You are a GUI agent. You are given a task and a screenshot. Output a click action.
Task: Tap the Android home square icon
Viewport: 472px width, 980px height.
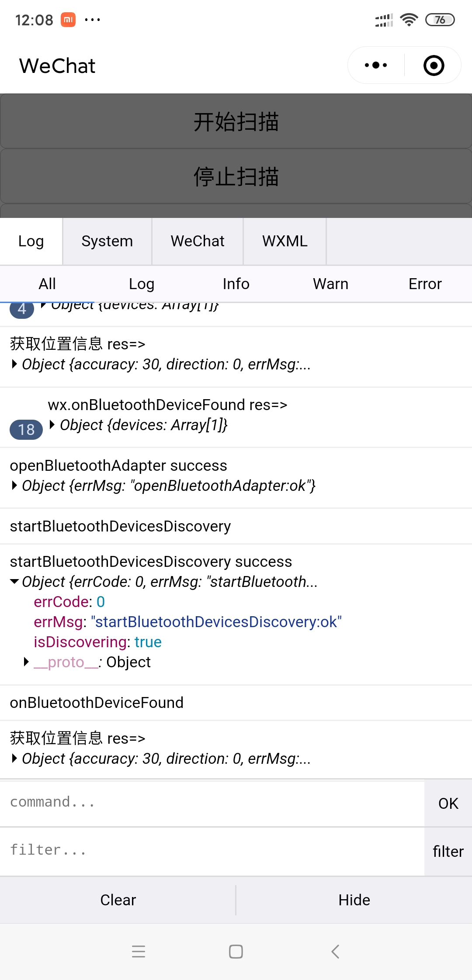click(x=236, y=951)
